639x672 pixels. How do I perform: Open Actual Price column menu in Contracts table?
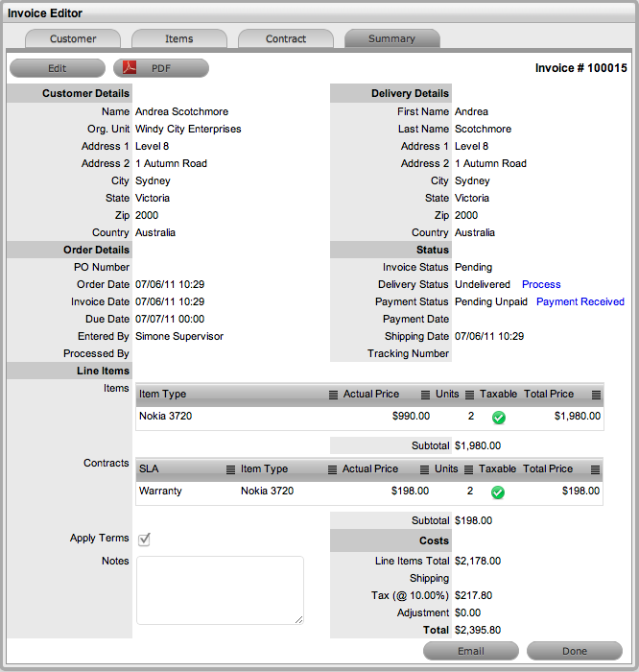[x=424, y=469]
